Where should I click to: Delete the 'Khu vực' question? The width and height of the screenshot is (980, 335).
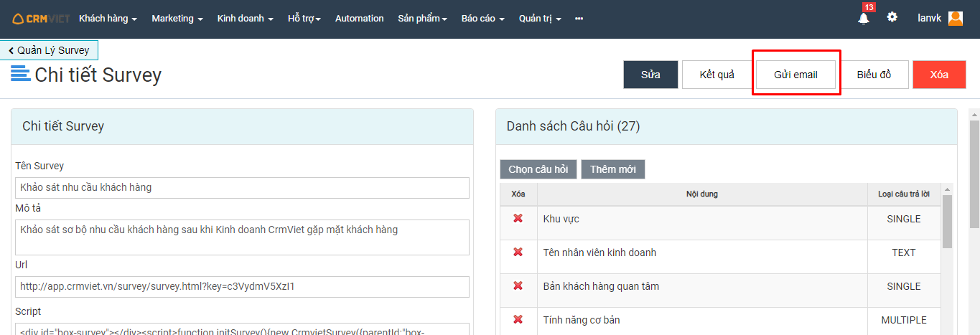pyautogui.click(x=518, y=219)
